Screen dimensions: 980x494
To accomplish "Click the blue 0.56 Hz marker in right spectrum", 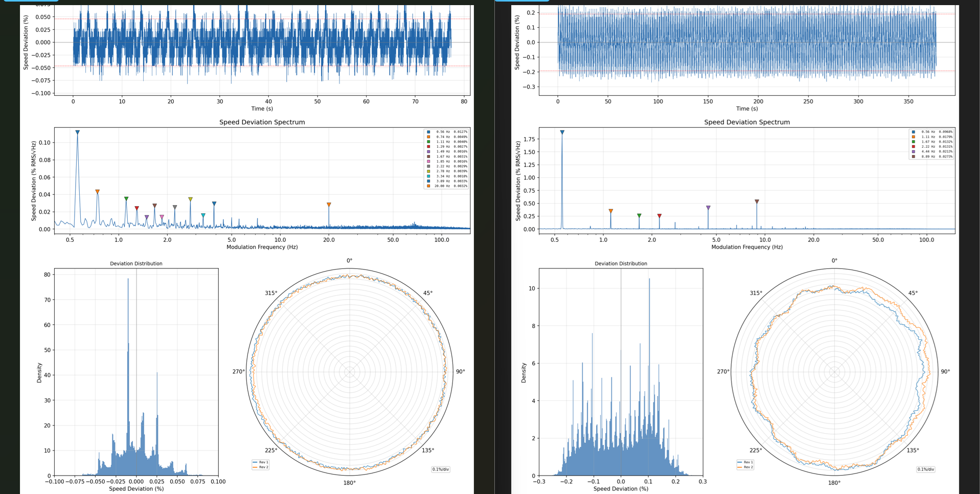I will [x=562, y=132].
